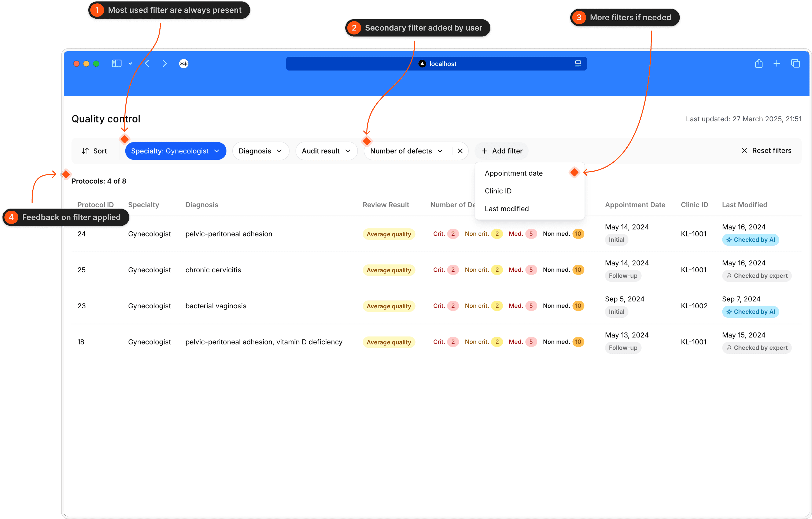The width and height of the screenshot is (812, 519).
Task: Expand the Number of defects dropdown
Action: pos(406,151)
